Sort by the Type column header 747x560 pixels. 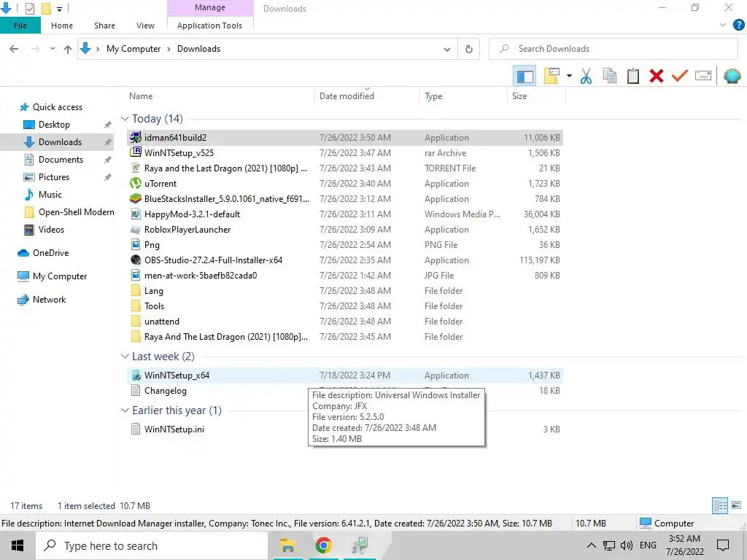tap(433, 96)
